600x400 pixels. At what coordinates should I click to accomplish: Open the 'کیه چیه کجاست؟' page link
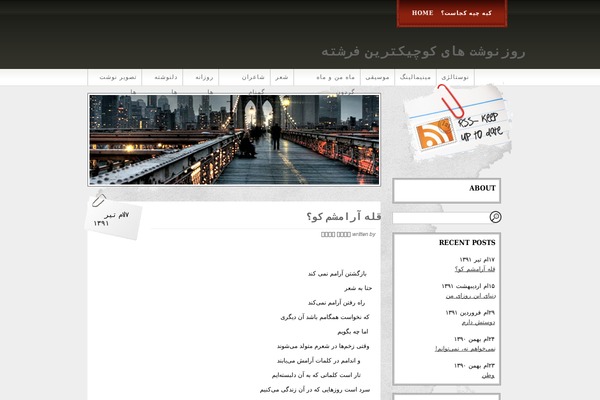point(466,13)
